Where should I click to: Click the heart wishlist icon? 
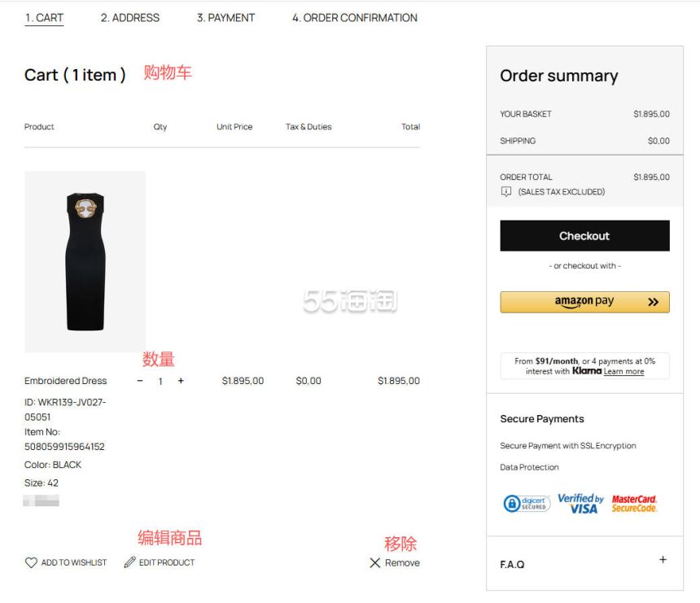(x=31, y=562)
